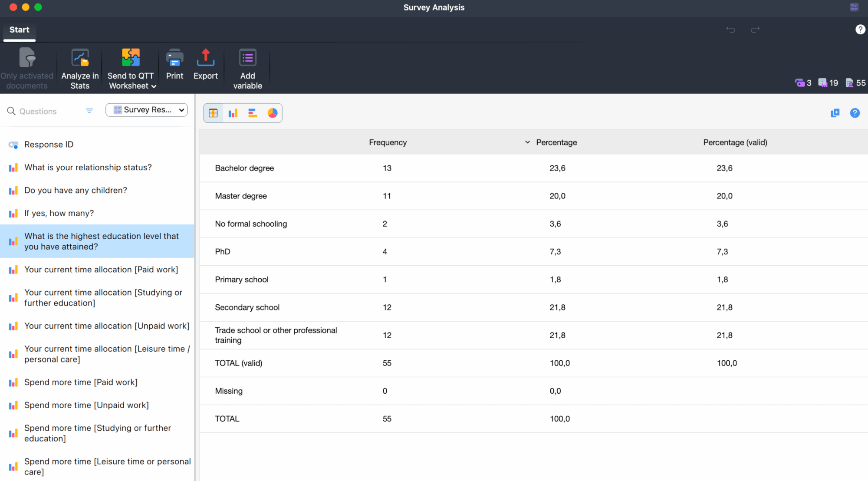This screenshot has height=481, width=868.
Task: Export the analysis results
Action: pyautogui.click(x=205, y=64)
